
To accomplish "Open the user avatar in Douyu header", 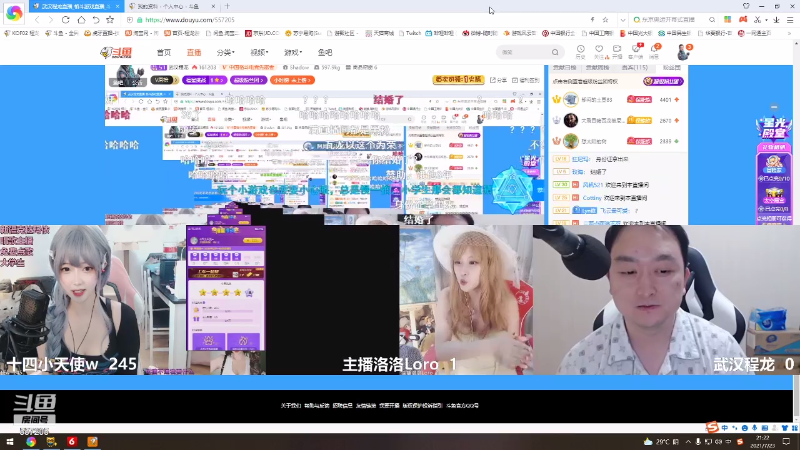I will pos(683,52).
